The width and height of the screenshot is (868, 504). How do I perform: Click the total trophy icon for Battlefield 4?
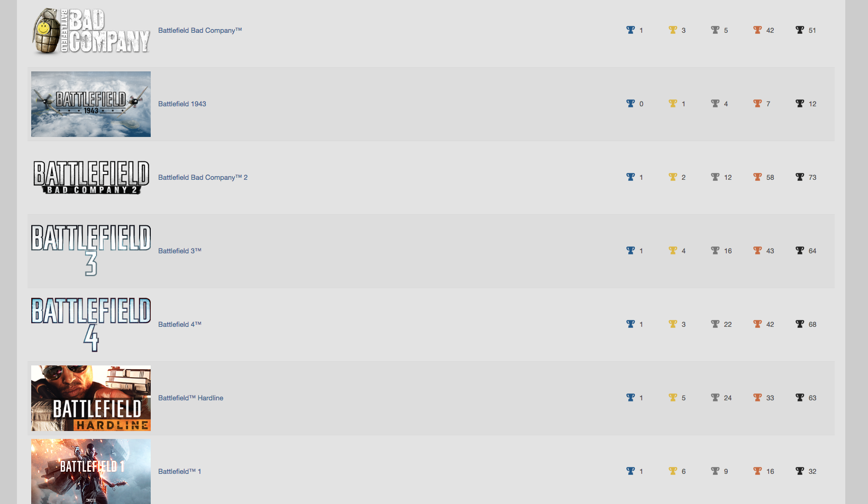(x=800, y=324)
